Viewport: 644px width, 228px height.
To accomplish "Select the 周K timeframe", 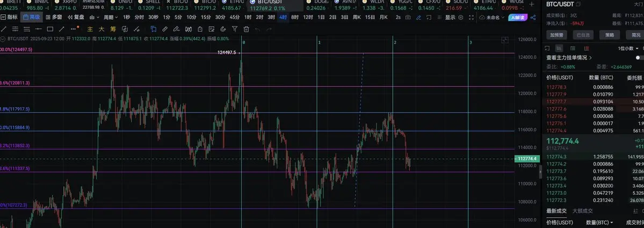I will pos(357,17).
